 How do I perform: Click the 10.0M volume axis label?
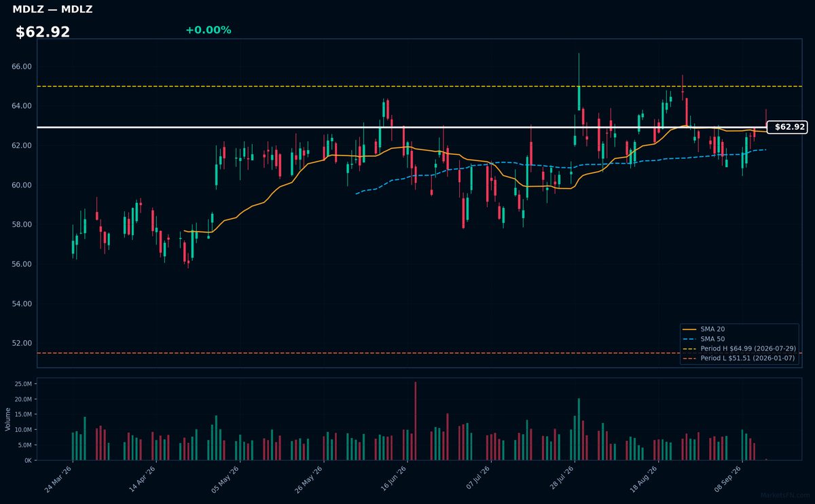24,429
